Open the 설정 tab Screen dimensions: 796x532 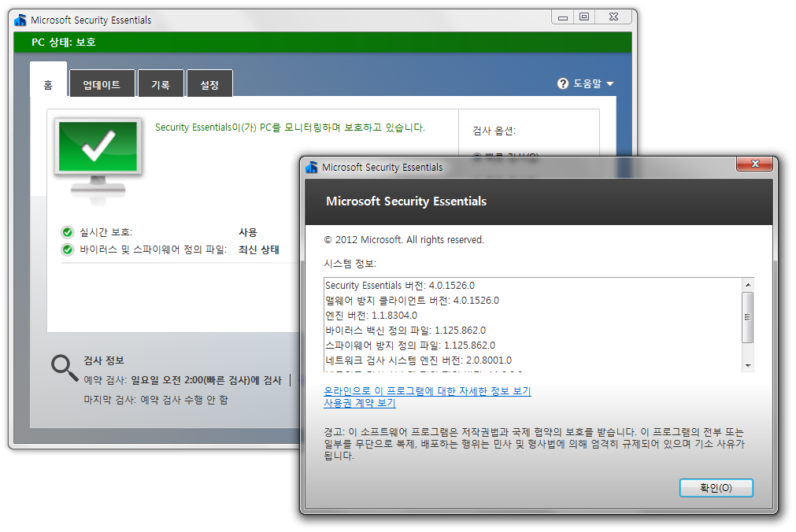pyautogui.click(x=209, y=83)
